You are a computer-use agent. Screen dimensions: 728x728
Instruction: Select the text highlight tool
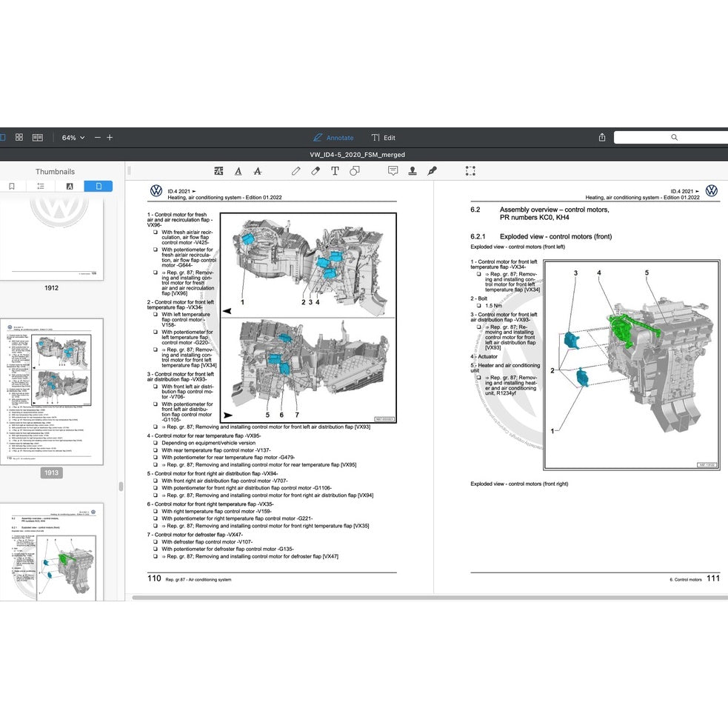point(218,171)
